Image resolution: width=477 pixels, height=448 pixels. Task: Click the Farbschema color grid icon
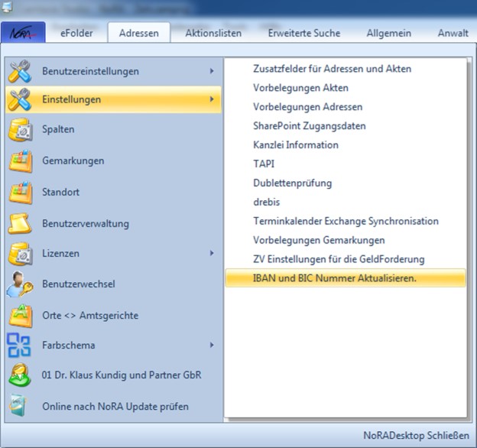click(20, 345)
